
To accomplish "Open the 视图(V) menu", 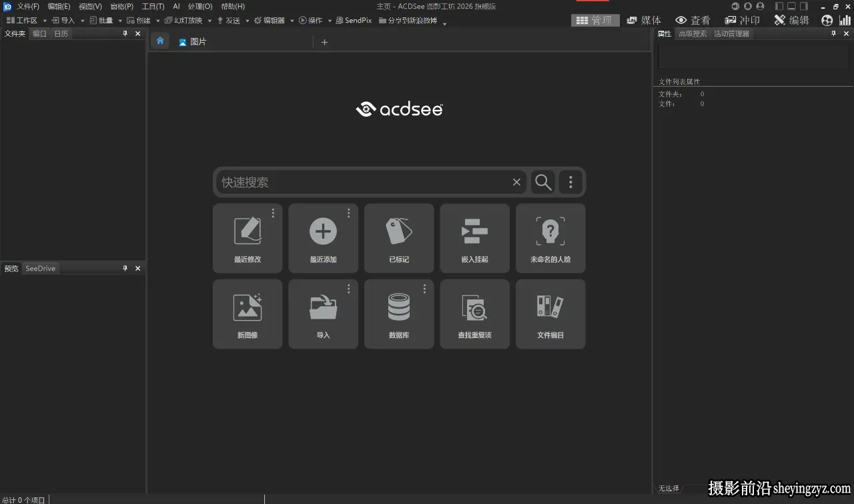I will tap(90, 6).
